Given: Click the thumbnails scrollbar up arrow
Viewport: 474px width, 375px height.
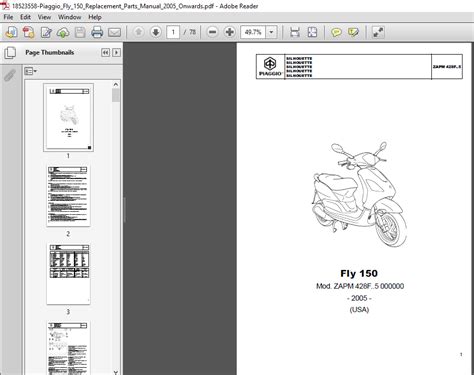Looking at the screenshot, I should tap(116, 84).
